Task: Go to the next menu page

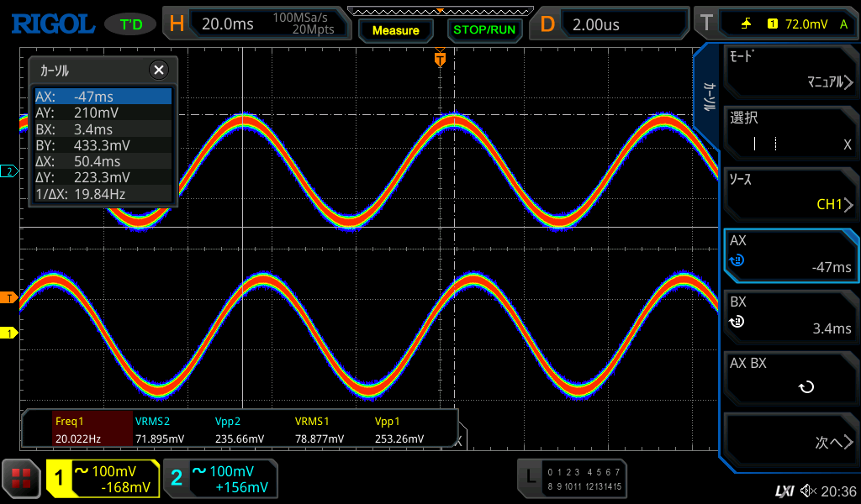Action: click(790, 441)
